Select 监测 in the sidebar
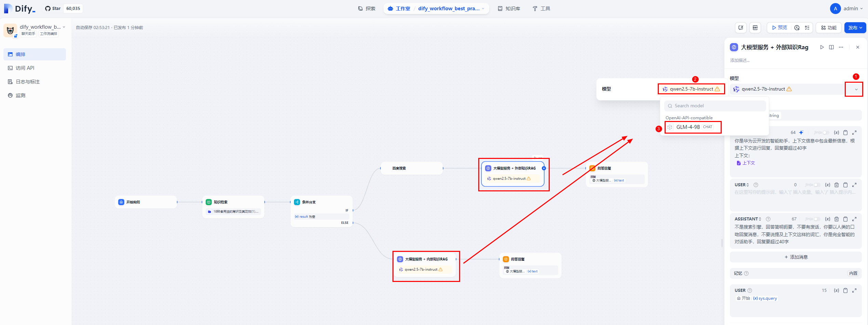868x325 pixels. pos(35,95)
